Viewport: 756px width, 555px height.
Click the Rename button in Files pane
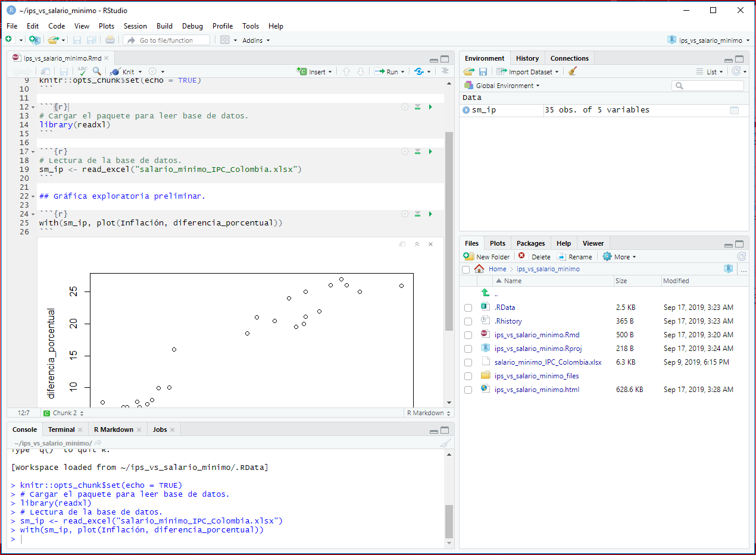(x=574, y=256)
